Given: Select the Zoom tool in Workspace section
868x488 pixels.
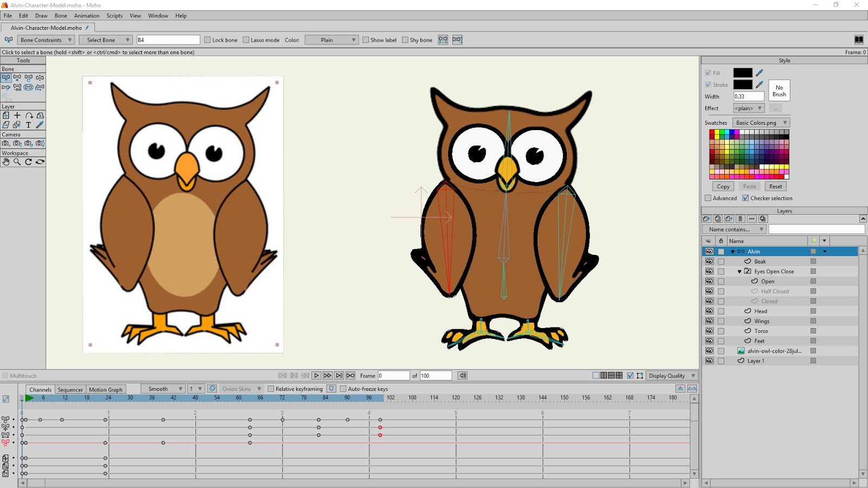Looking at the screenshot, I should pos(16,162).
